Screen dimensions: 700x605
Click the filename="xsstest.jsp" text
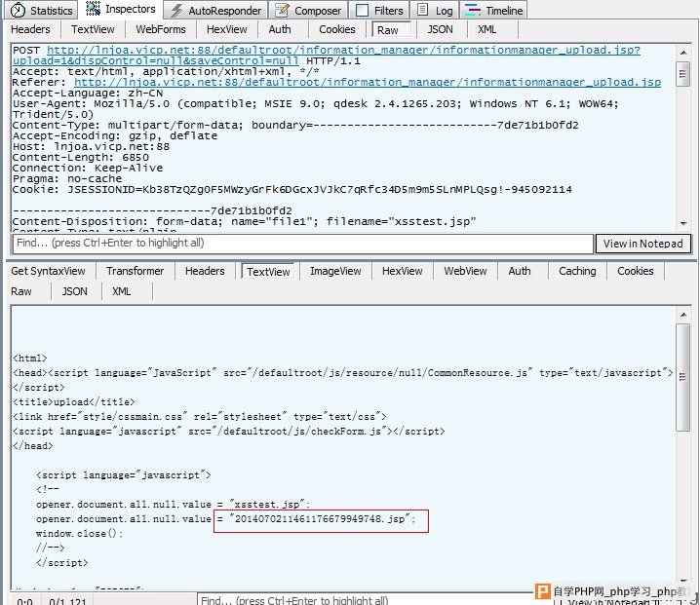[402, 221]
